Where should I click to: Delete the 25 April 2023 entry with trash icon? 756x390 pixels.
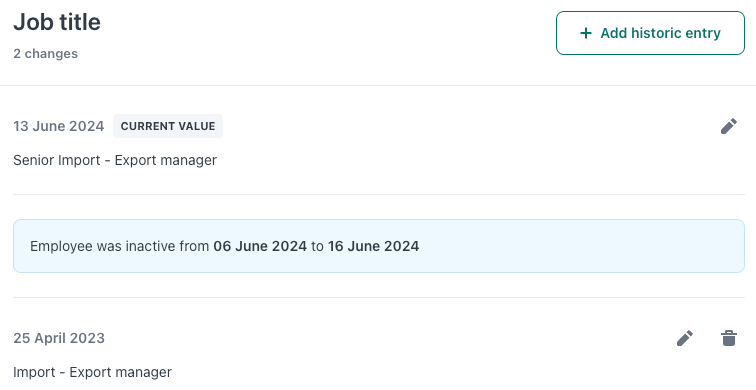point(729,338)
